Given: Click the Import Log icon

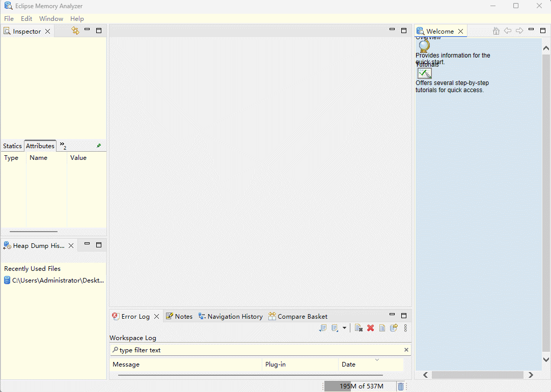Looking at the screenshot, I should tap(335, 328).
